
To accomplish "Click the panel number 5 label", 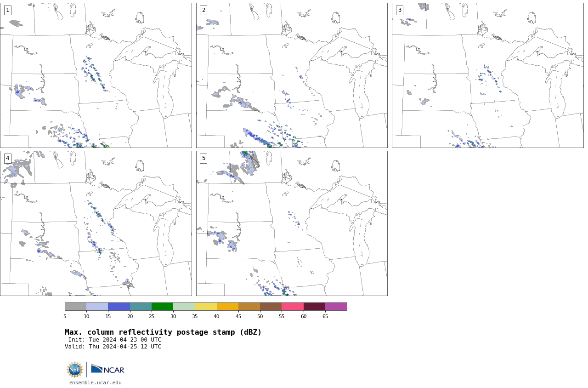I will [x=204, y=158].
